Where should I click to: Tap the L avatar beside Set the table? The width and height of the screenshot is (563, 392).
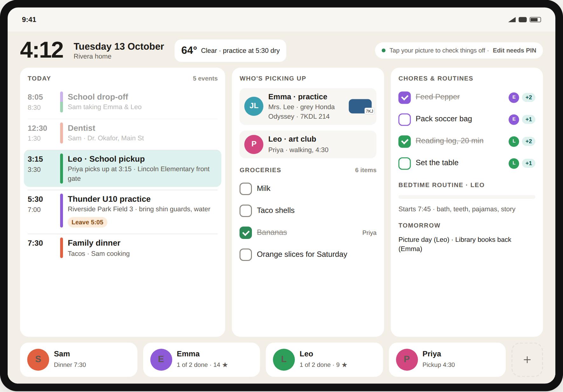514,163
